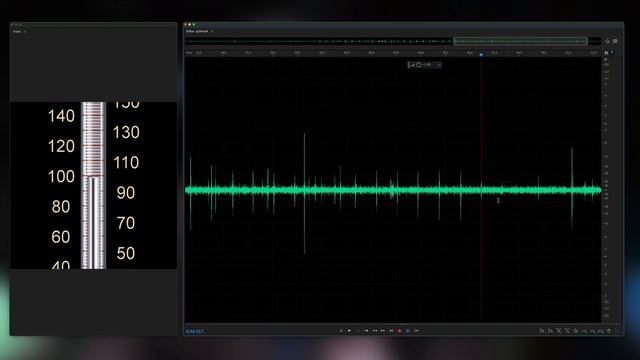Move playhead to next marker
The height and width of the screenshot is (360, 640).
[x=391, y=331]
